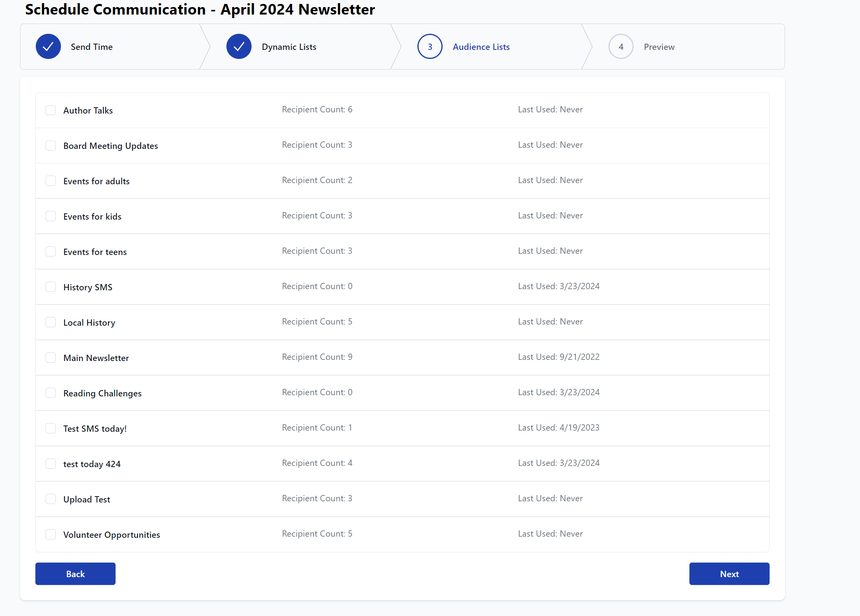Click the step 3 circle icon

pyautogui.click(x=430, y=47)
